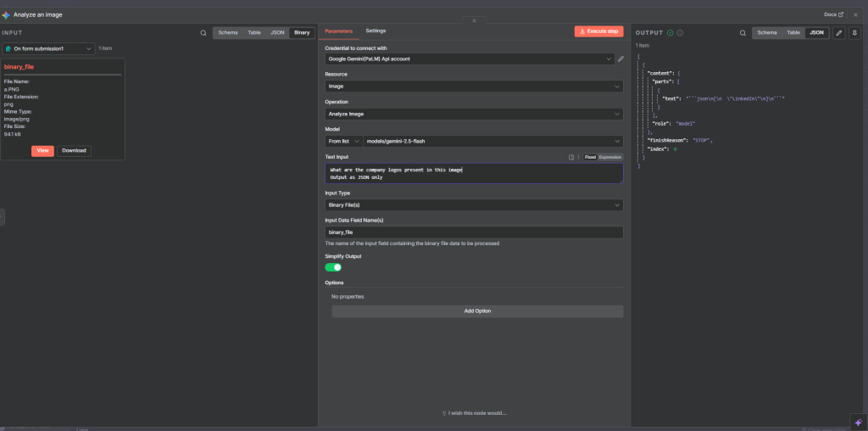Click the Execute step button

click(598, 31)
